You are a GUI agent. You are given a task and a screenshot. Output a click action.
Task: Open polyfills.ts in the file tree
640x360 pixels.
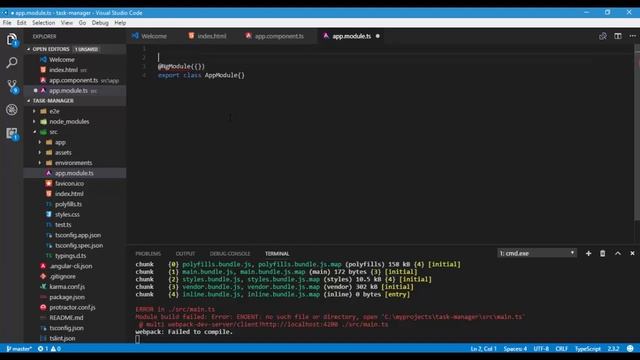click(x=68, y=204)
